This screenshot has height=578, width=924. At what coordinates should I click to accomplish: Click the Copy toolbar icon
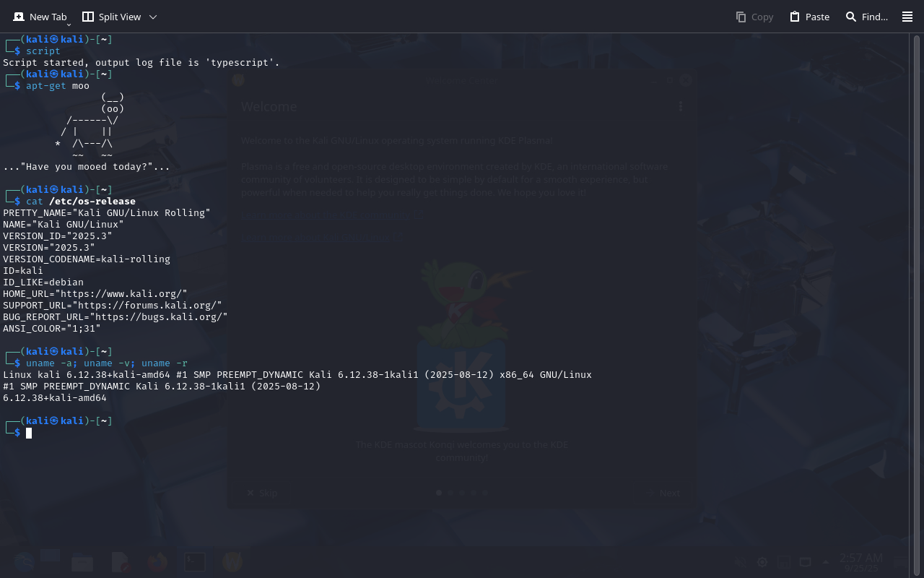click(x=741, y=17)
